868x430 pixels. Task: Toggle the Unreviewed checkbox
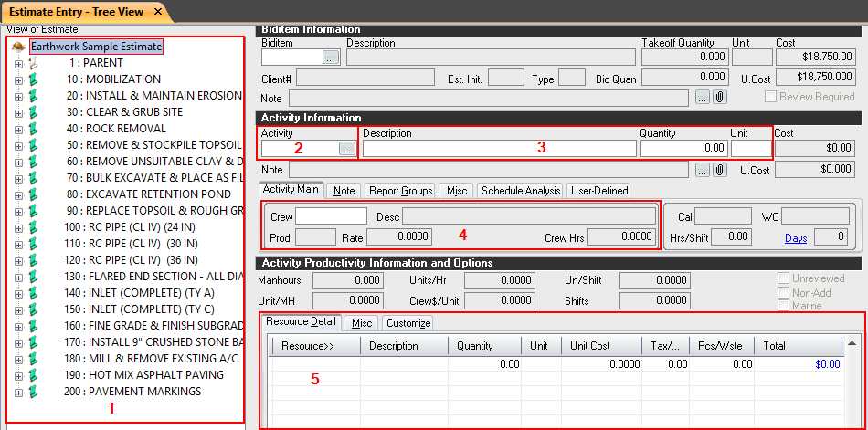click(x=783, y=278)
